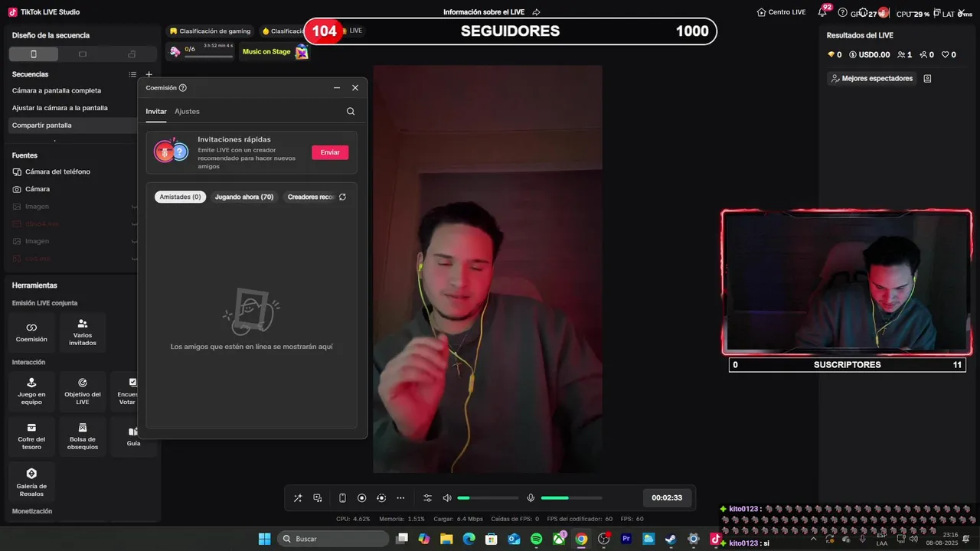
Task: Select the Creadores recomendados filter
Action: click(310, 197)
